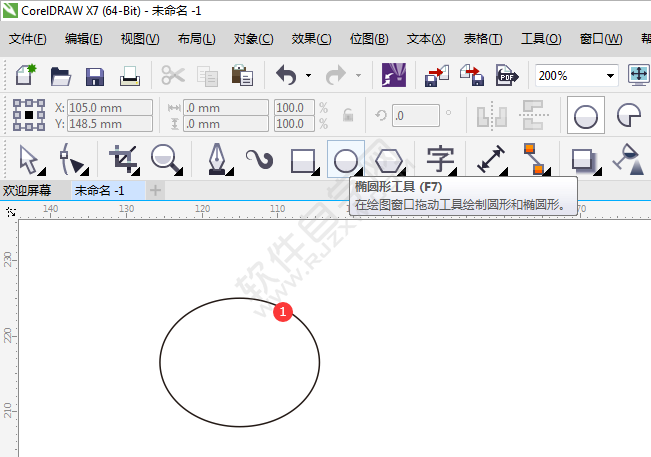Open the Corel search content icon
The height and width of the screenshot is (457, 651).
394,75
